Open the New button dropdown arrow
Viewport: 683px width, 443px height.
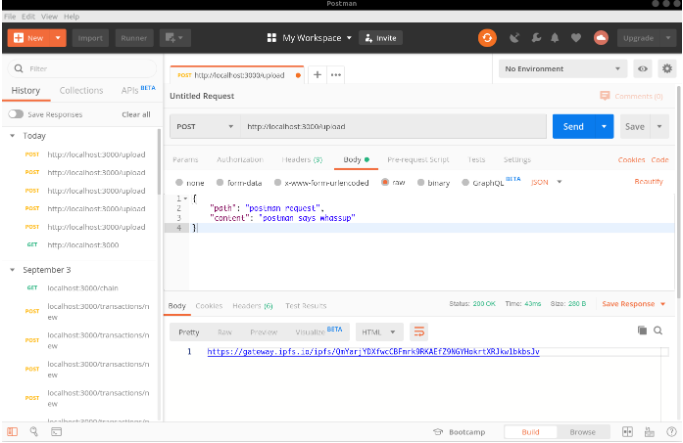(58, 38)
